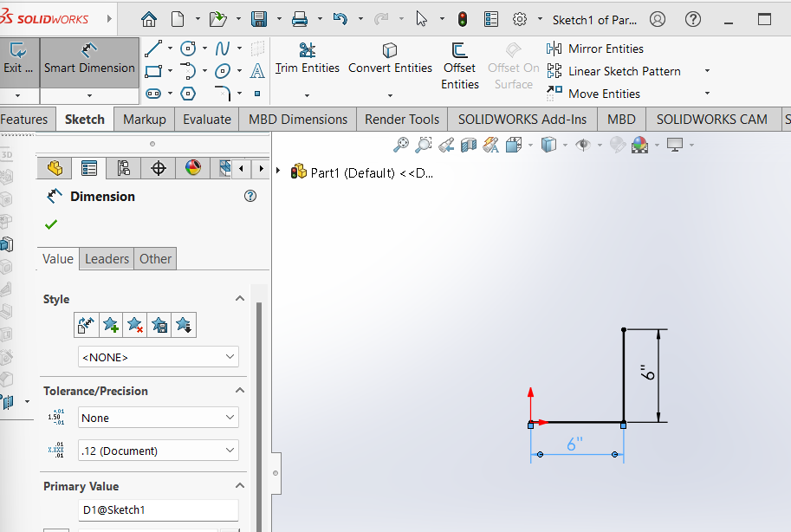Click the Zoom to Fit icon
Viewport: 791px width, 532px height.
pos(401,145)
